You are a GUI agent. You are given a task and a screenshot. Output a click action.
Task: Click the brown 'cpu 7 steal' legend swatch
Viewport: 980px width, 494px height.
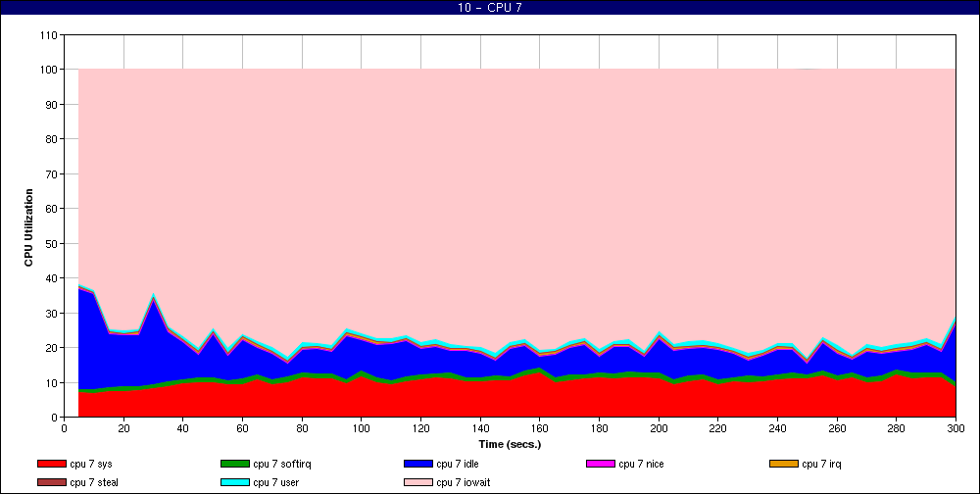click(52, 483)
